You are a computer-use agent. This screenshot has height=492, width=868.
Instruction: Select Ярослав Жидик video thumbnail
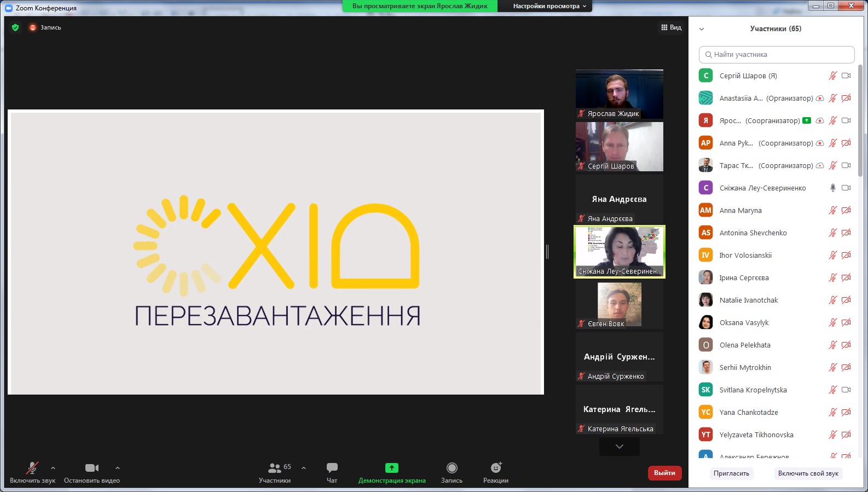(x=620, y=94)
